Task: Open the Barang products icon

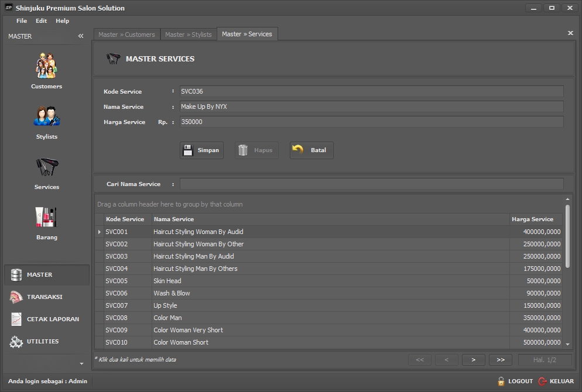Action: click(46, 218)
